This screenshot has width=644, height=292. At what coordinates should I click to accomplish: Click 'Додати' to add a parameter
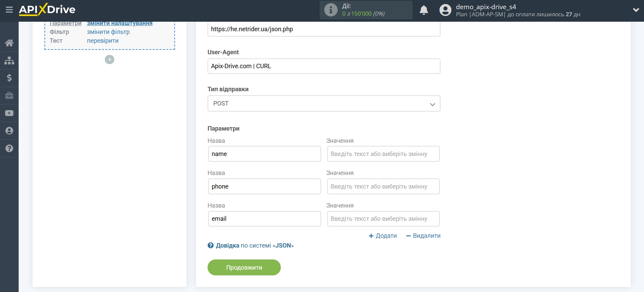[x=383, y=236]
